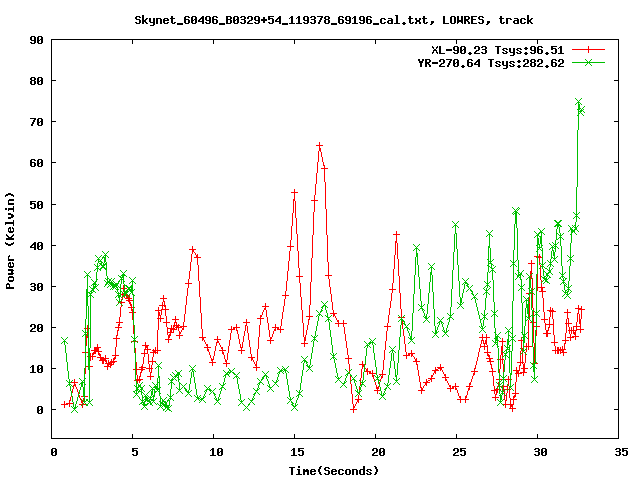Click y-axis tick label 40
This screenshot has height=480, width=640.
pyautogui.click(x=36, y=246)
